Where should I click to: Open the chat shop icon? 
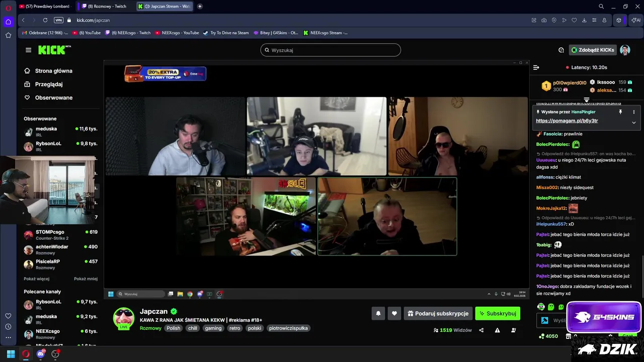[x=568, y=336]
